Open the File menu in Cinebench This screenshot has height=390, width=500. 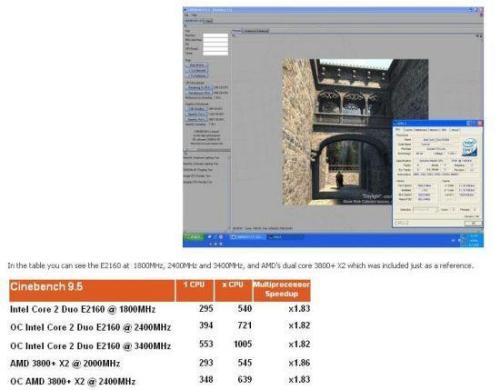(186, 15)
